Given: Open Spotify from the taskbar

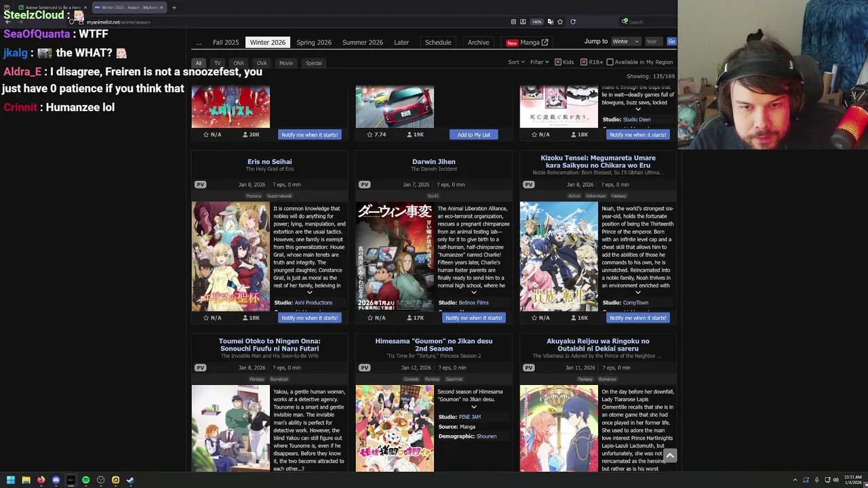Looking at the screenshot, I should [x=85, y=480].
